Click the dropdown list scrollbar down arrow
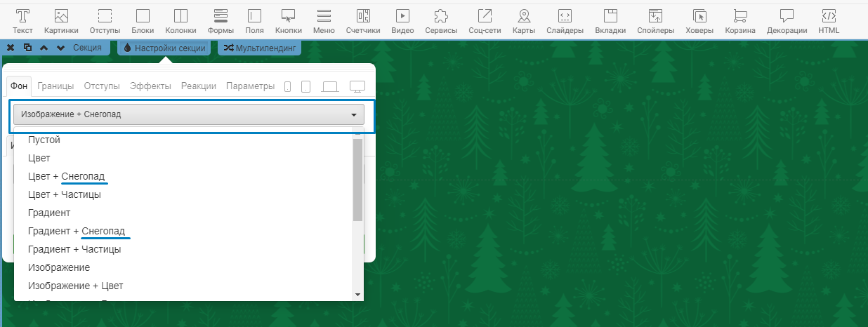 coord(357,295)
